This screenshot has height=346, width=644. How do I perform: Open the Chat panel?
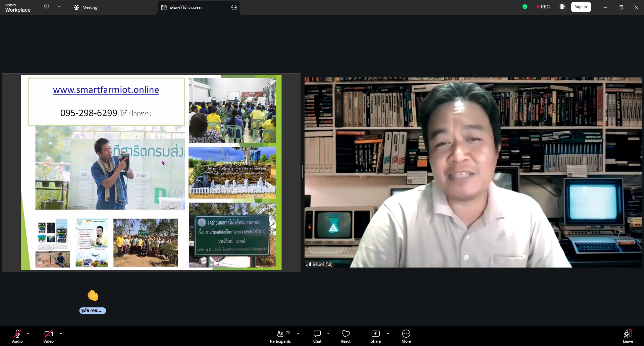(317, 336)
